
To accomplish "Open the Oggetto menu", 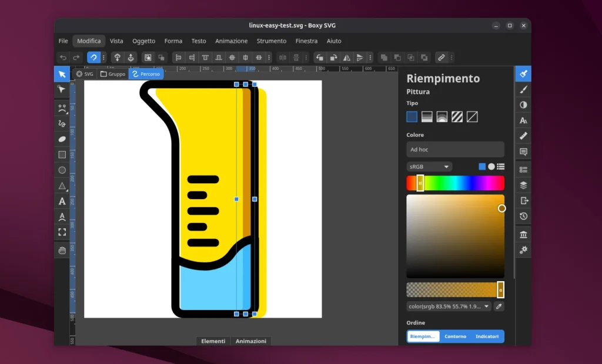I will 143,41.
